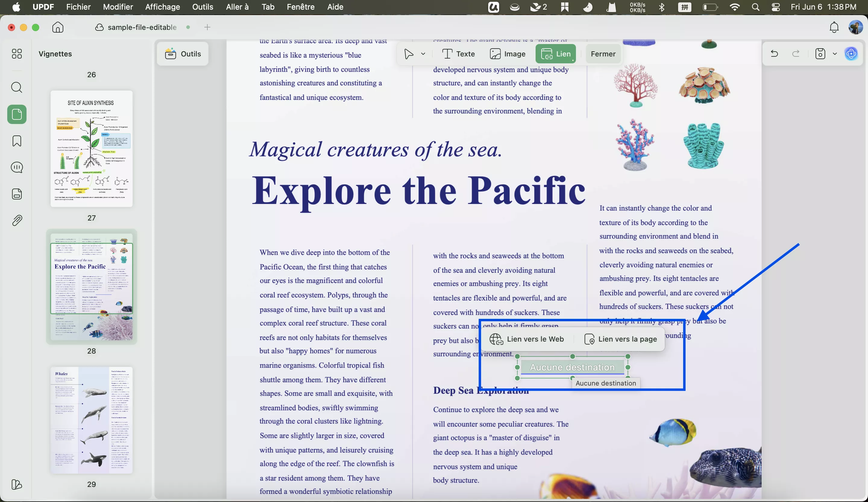The height and width of the screenshot is (502, 868).
Task: Open page 28 thumbnail
Action: 92,287
